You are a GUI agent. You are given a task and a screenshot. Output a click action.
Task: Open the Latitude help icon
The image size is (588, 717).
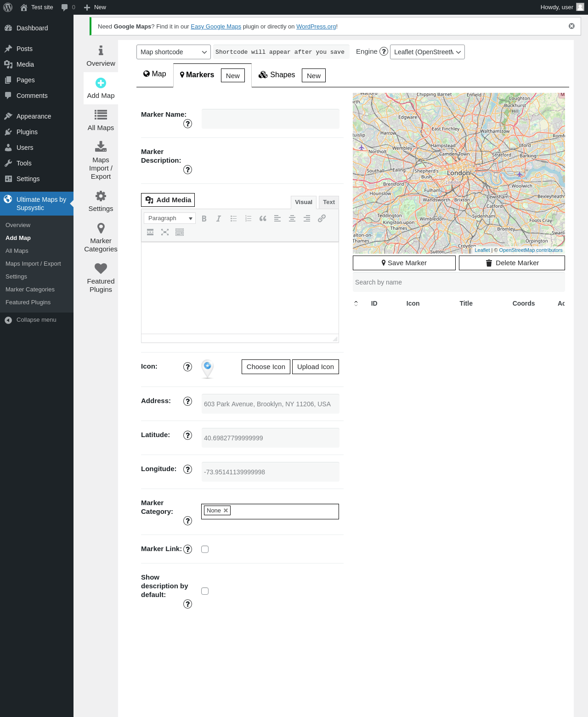pos(187,435)
